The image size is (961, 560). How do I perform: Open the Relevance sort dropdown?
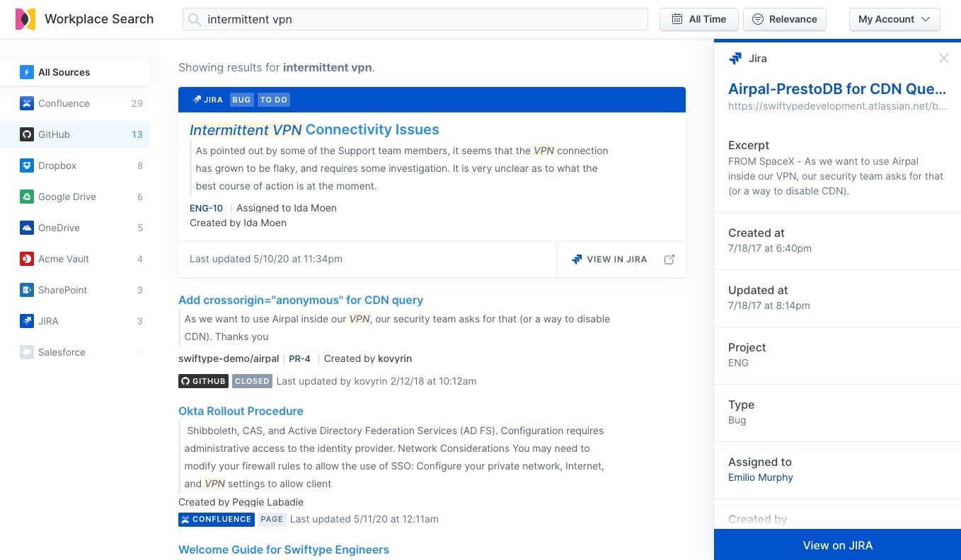pos(786,19)
